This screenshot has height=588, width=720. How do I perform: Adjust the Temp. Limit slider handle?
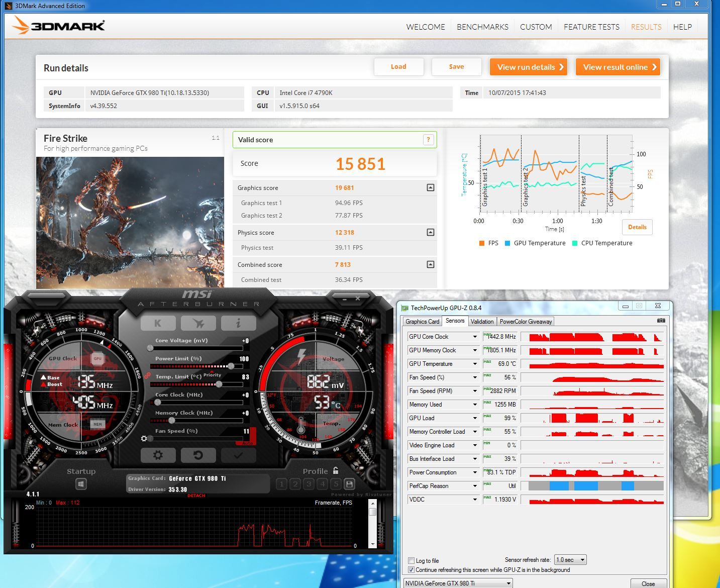coord(219,384)
